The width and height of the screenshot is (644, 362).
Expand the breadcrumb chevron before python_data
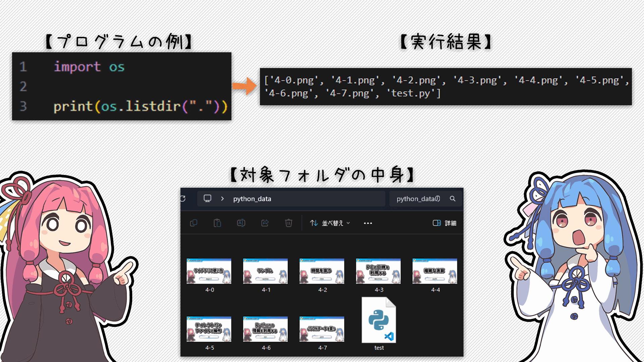pyautogui.click(x=222, y=198)
